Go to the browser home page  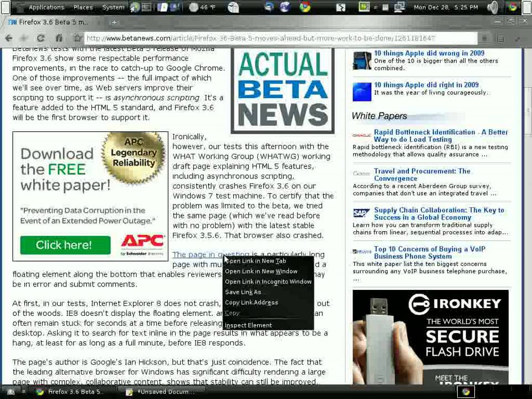click(x=59, y=38)
